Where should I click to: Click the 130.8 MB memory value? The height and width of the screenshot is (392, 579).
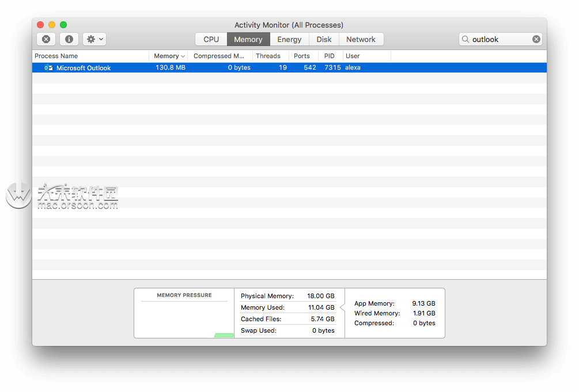tap(170, 67)
